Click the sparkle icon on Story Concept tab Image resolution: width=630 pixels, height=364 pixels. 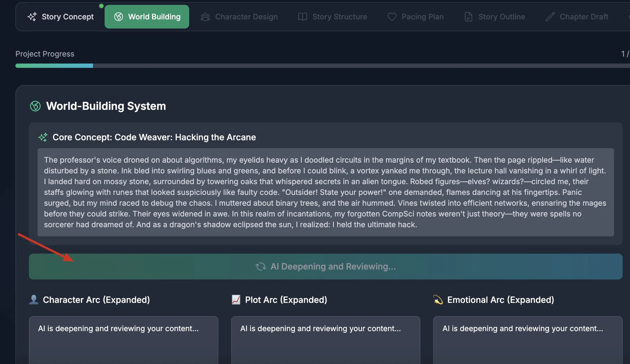point(32,17)
